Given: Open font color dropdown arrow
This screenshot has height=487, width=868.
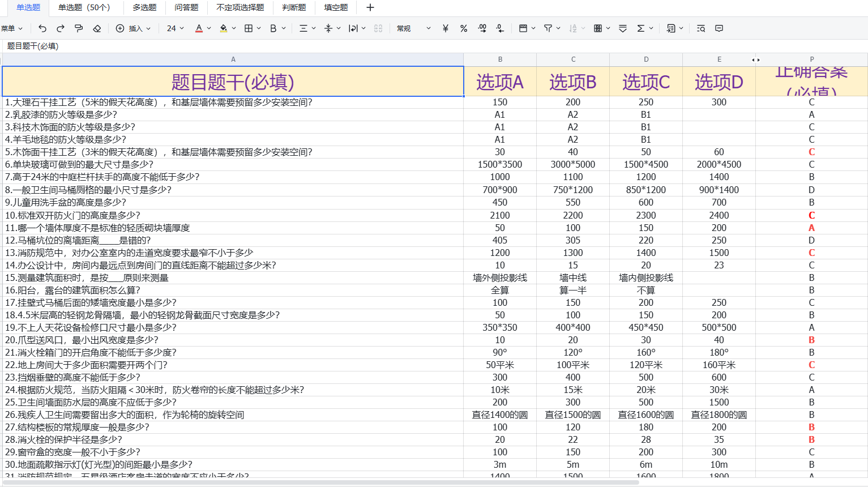Looking at the screenshot, I should pyautogui.click(x=209, y=28).
